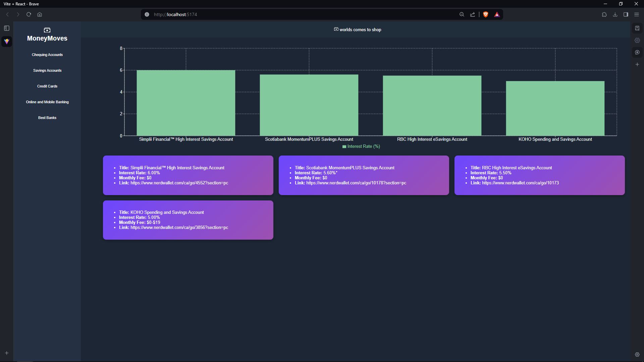Toggle the browser sidebar panel icon
The width and height of the screenshot is (644, 362).
coord(626,14)
